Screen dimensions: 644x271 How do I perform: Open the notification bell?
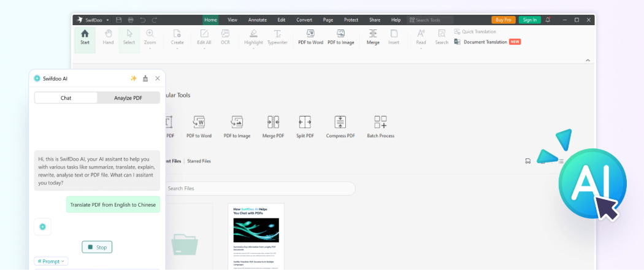[548, 20]
